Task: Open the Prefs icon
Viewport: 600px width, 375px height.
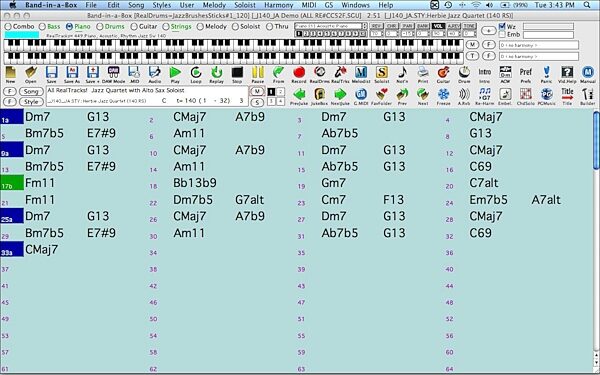Action: 526,74
